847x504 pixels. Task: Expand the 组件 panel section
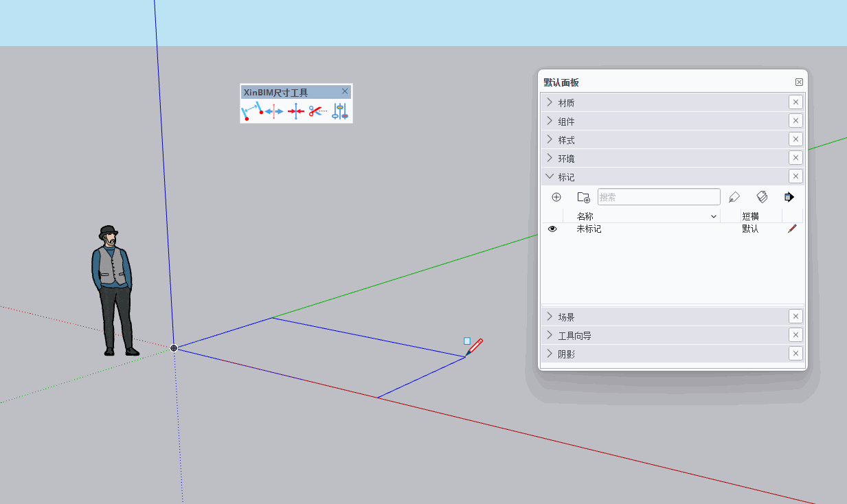click(567, 122)
